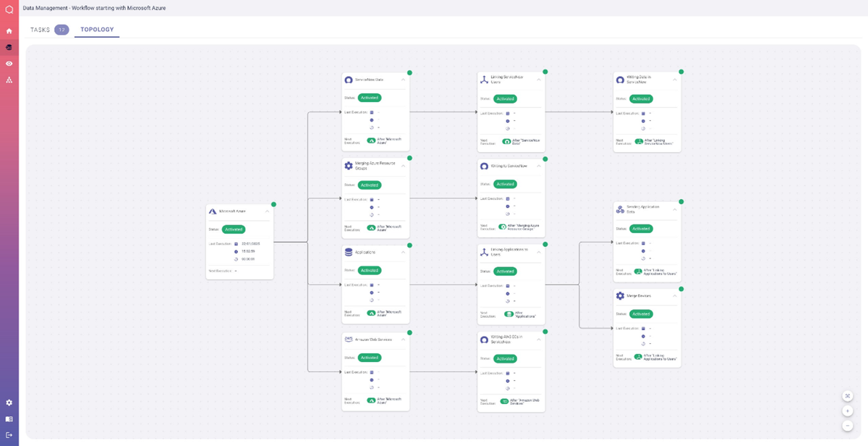Screen dimensions: 868x446
Task: Toggle the Activated status on the Applications node
Action: tap(370, 272)
